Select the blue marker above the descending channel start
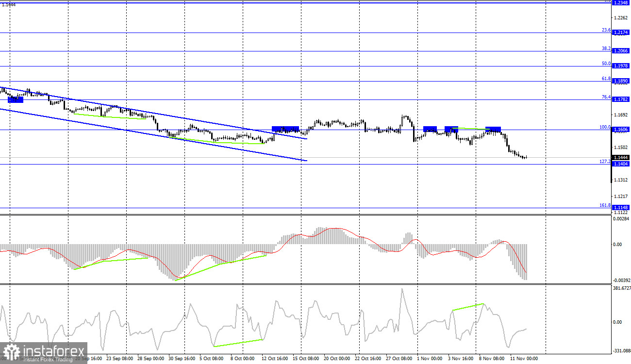This screenshot has width=631, height=364. click(x=16, y=99)
